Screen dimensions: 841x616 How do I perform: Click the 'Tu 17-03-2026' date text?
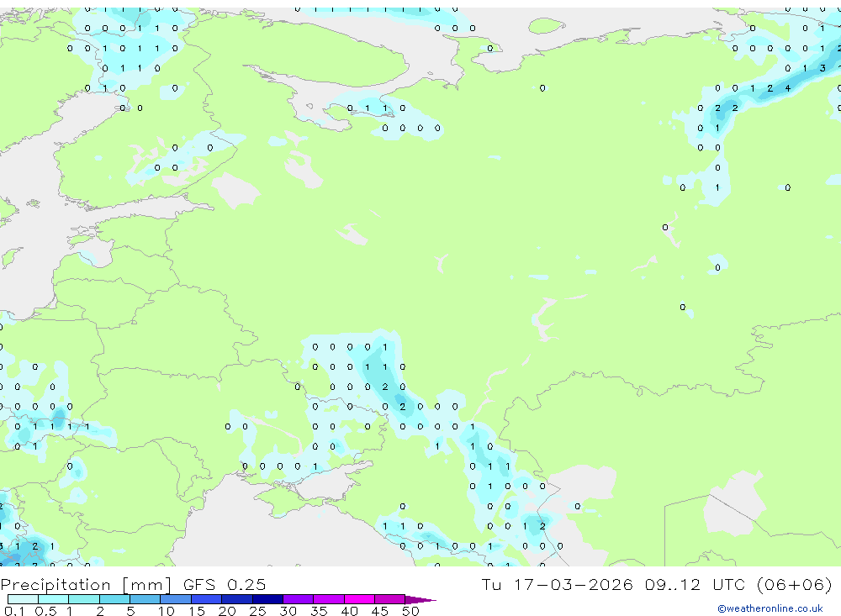pos(557,584)
